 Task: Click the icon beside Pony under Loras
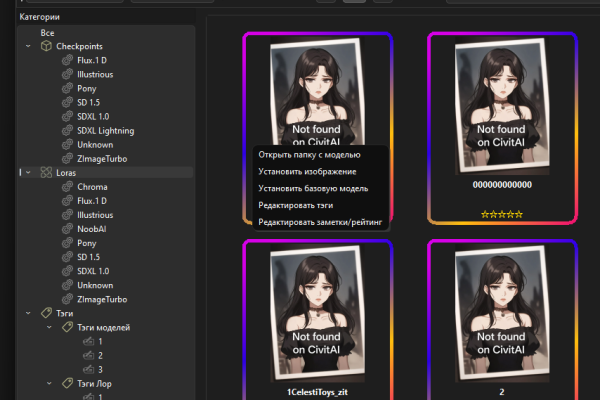67,243
